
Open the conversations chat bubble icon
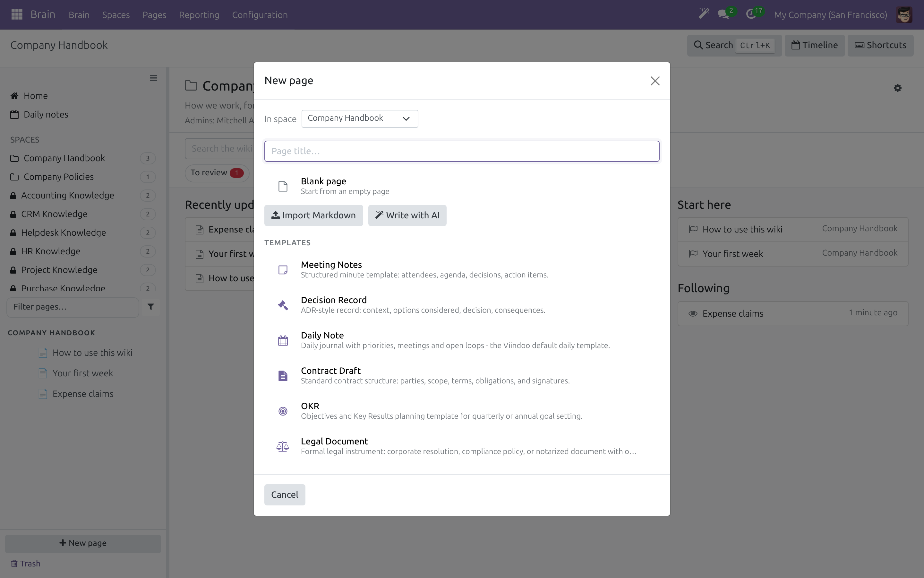tap(723, 14)
